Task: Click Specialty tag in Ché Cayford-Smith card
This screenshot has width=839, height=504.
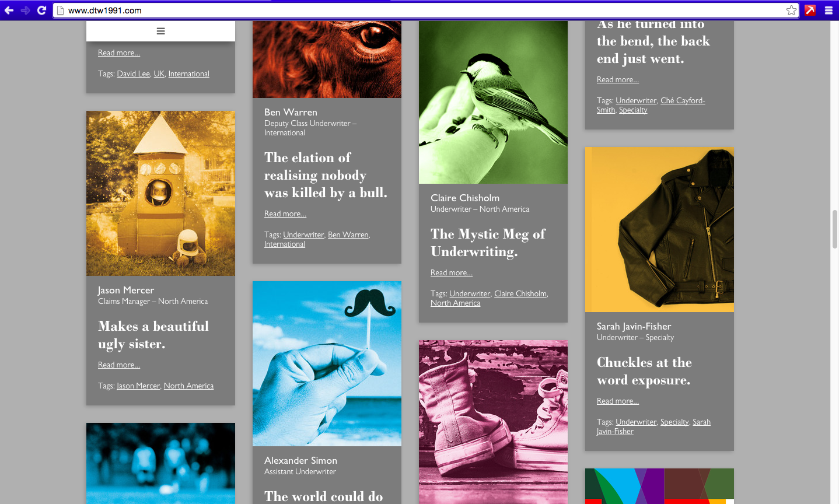Action: tap(633, 110)
